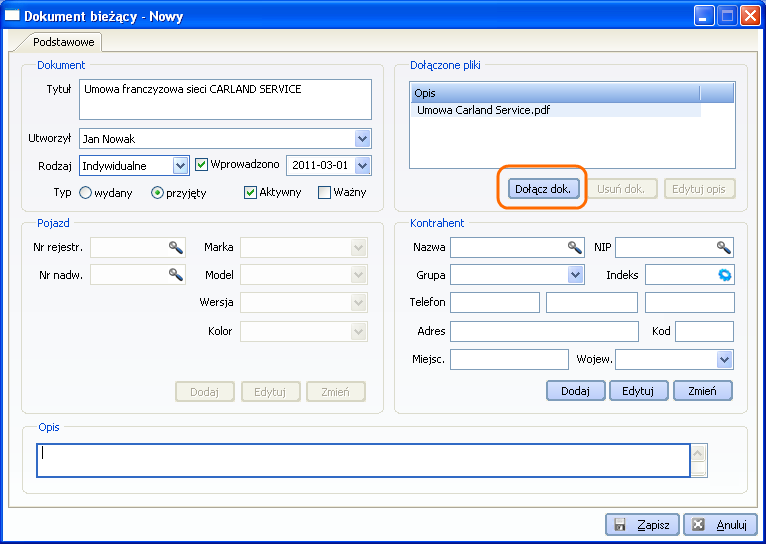Click into the Tytuł text field
766x544 pixels.
(225, 100)
